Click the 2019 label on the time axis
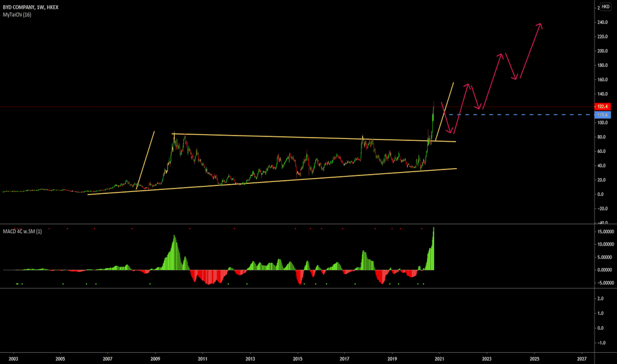Screen dimensions: 617x364 click(x=392, y=359)
